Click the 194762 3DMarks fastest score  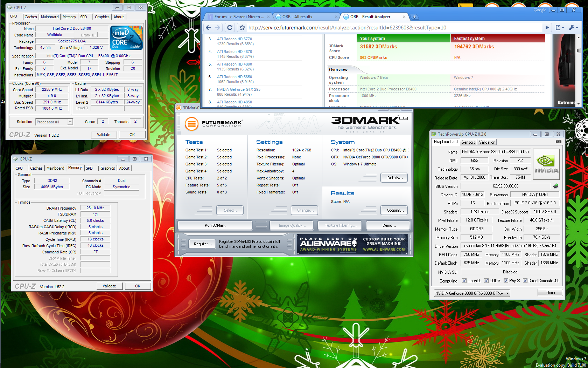(474, 47)
